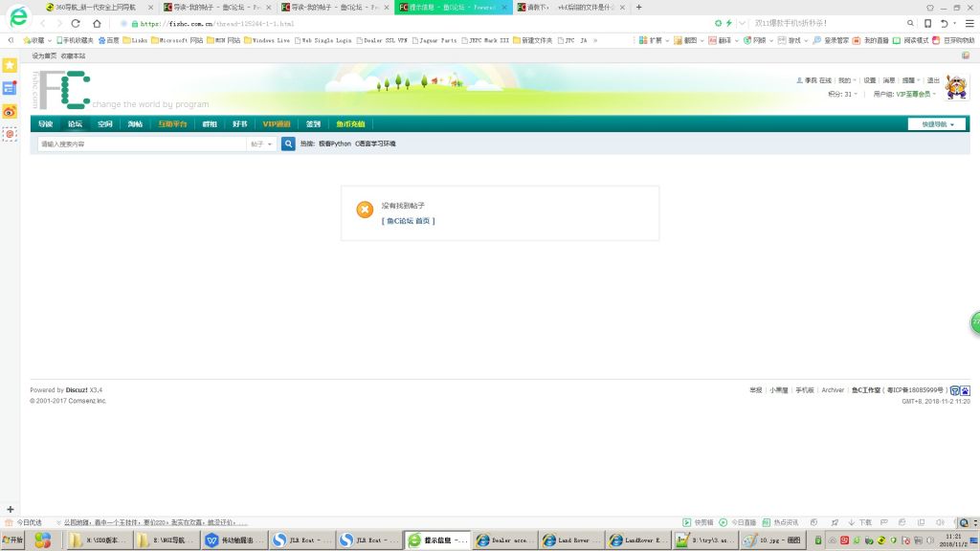This screenshot has width=980, height=551.
Task: Expand the 帖子 search type dropdown
Action: pyautogui.click(x=261, y=143)
